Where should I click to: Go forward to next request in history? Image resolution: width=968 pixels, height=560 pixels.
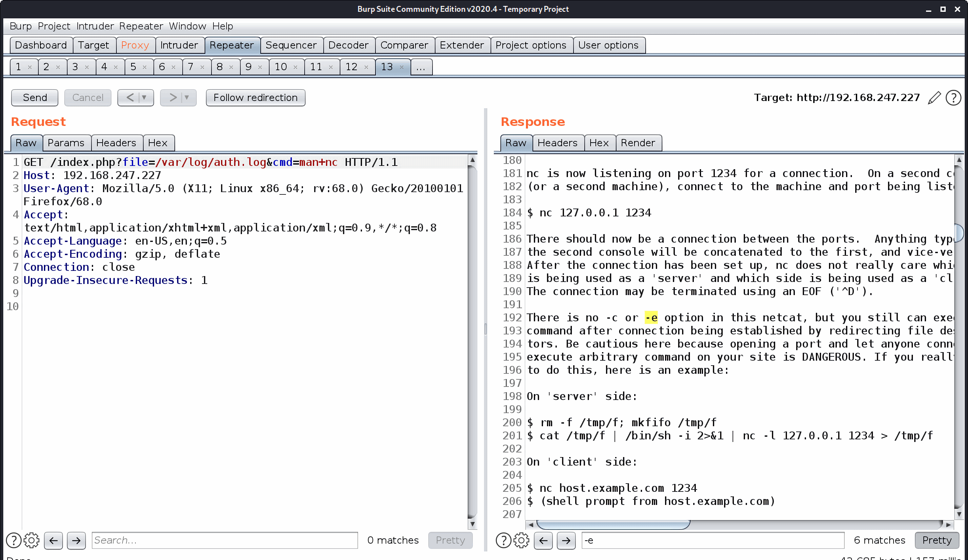(x=173, y=98)
